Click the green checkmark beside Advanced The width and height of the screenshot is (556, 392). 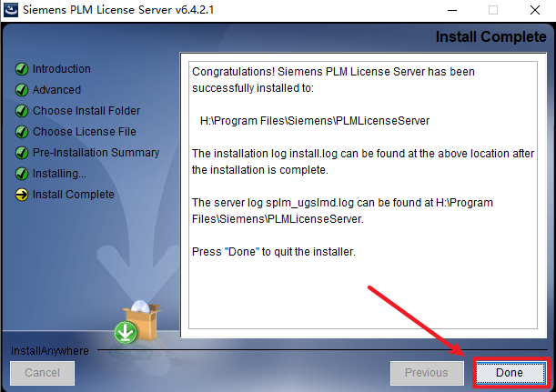[x=22, y=90]
